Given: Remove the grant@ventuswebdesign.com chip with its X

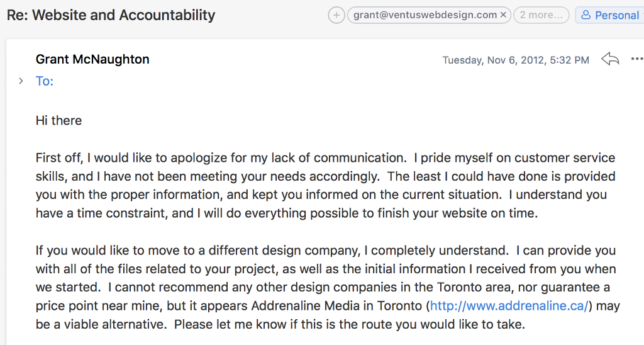Looking at the screenshot, I should point(503,15).
